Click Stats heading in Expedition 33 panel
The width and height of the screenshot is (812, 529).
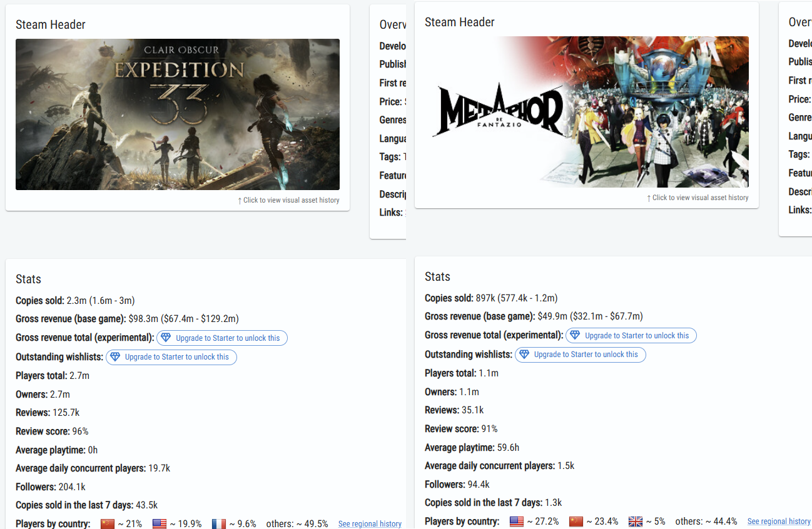(28, 280)
